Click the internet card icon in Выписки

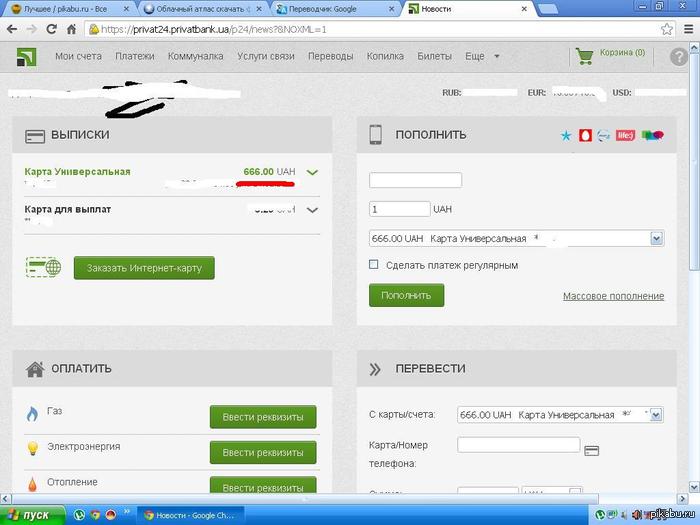click(44, 267)
